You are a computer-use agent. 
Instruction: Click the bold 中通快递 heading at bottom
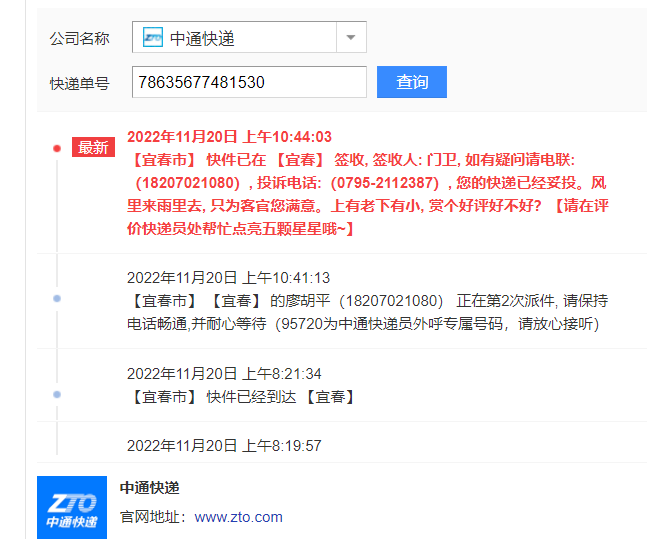click(149, 488)
